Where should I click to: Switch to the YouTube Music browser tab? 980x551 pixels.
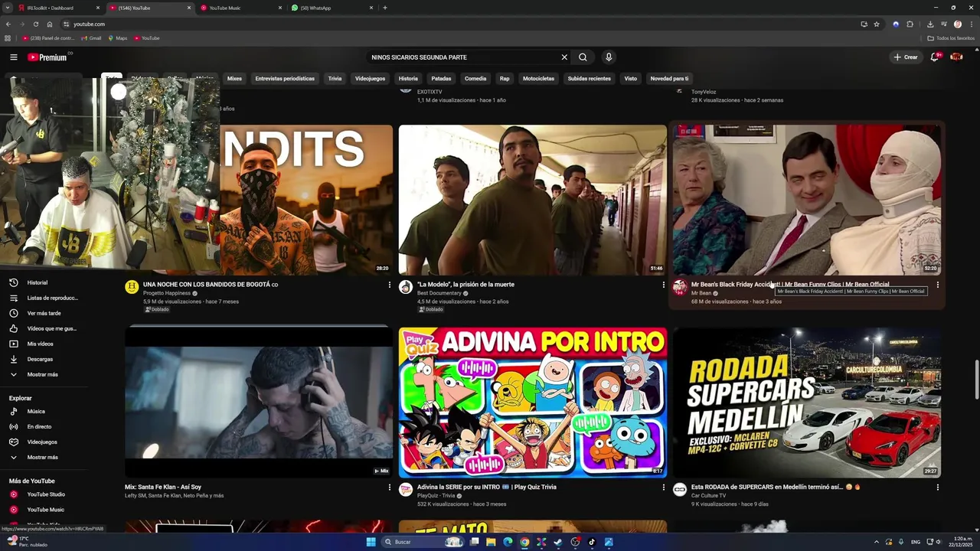click(x=241, y=8)
